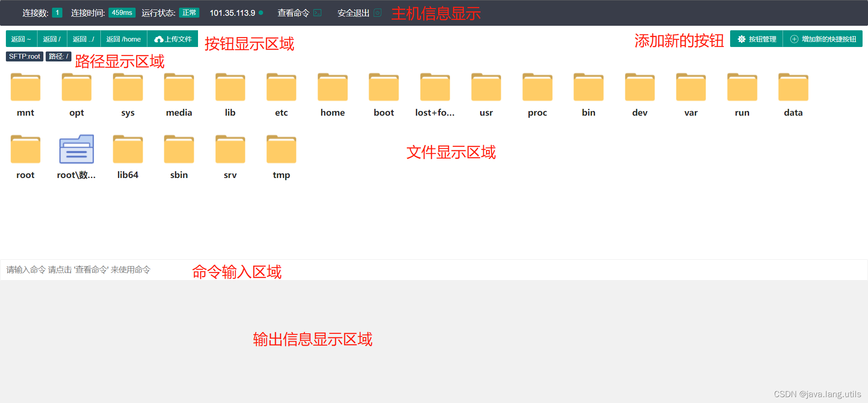Screen dimensions: 868x403
Task: Open the root folder
Action: point(25,149)
